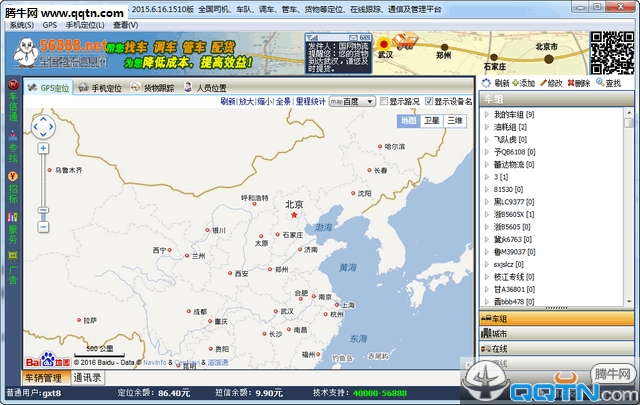Pan the map left with arrow

[36, 127]
